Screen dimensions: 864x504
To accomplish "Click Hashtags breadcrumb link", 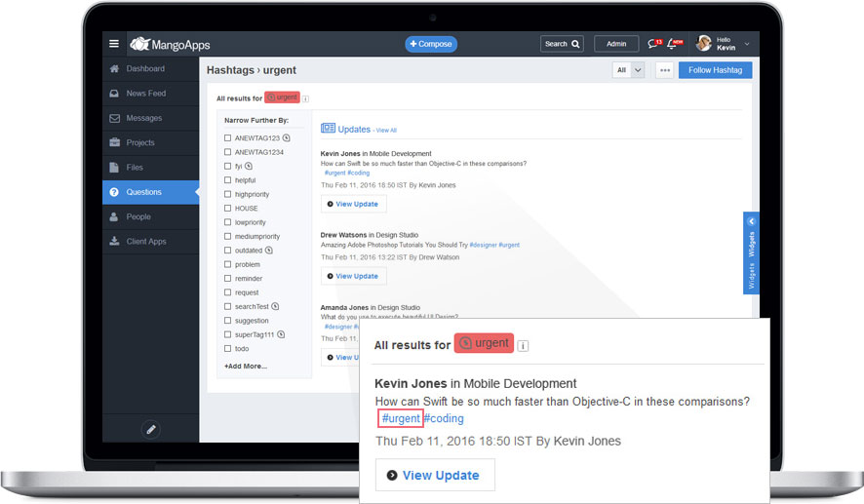I will pos(230,70).
